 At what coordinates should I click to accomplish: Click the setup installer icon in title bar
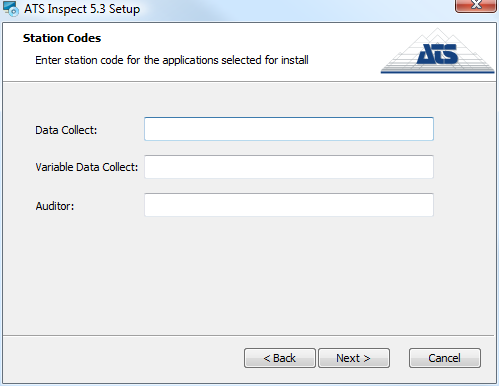(x=10, y=9)
